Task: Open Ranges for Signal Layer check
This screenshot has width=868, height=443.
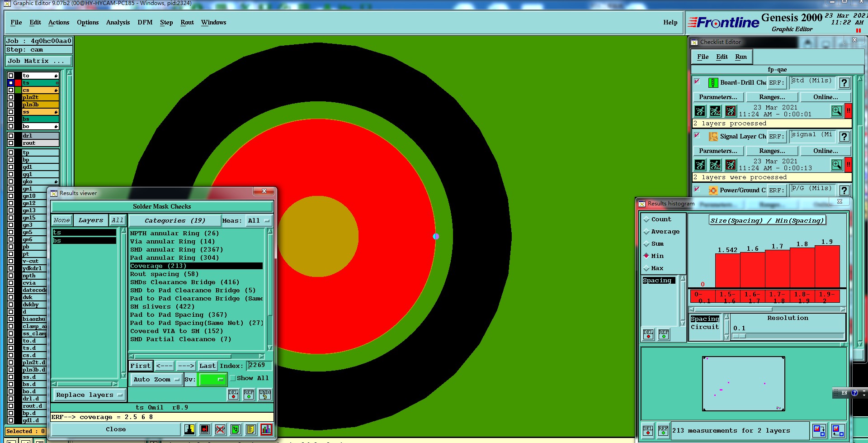Action: pos(772,151)
